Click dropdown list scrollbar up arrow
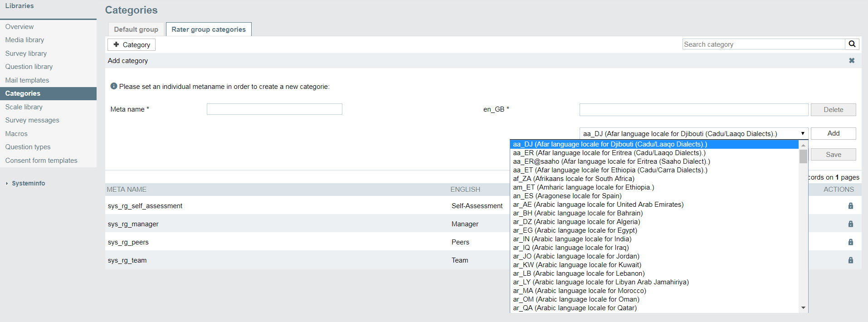The image size is (868, 322). pyautogui.click(x=803, y=145)
